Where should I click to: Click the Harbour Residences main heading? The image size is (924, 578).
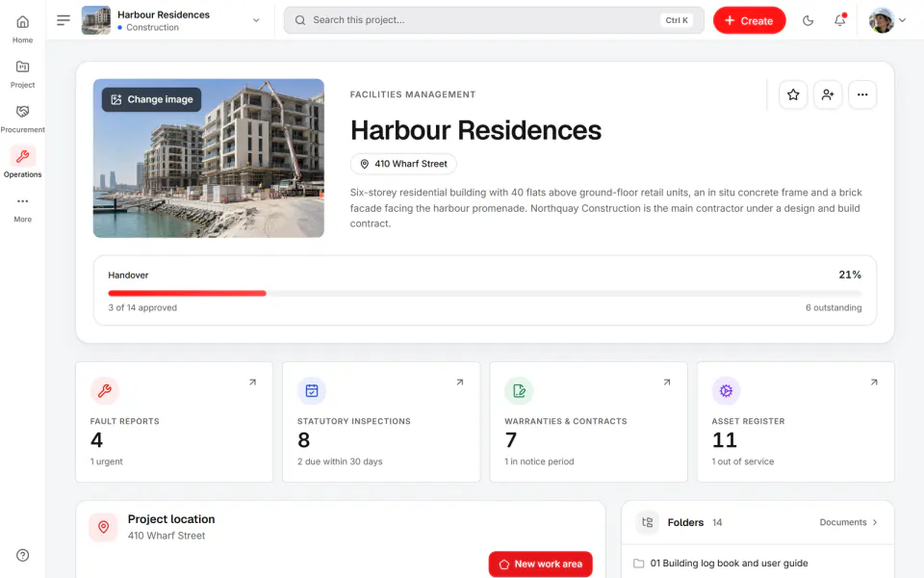[476, 130]
